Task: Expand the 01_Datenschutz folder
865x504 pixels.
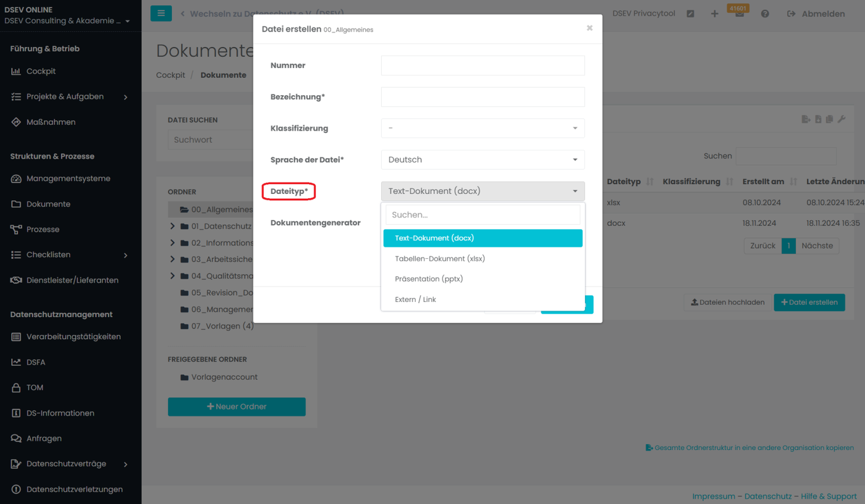Action: tap(172, 227)
